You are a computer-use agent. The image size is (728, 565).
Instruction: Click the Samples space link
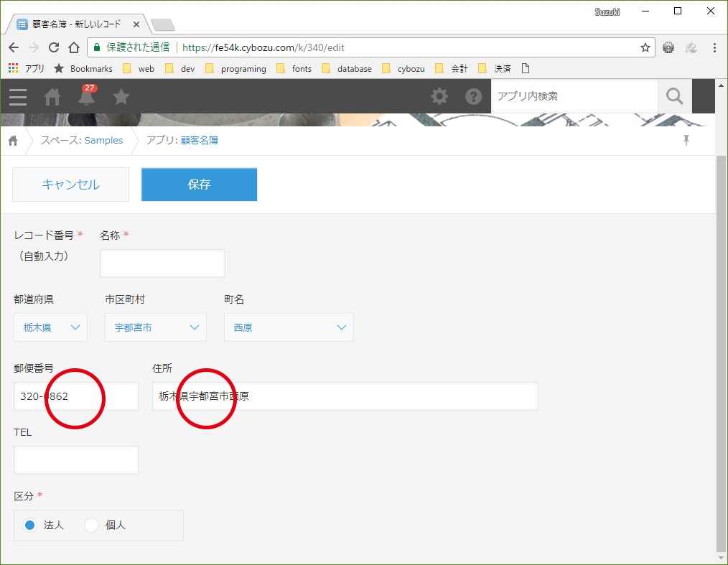coord(103,140)
